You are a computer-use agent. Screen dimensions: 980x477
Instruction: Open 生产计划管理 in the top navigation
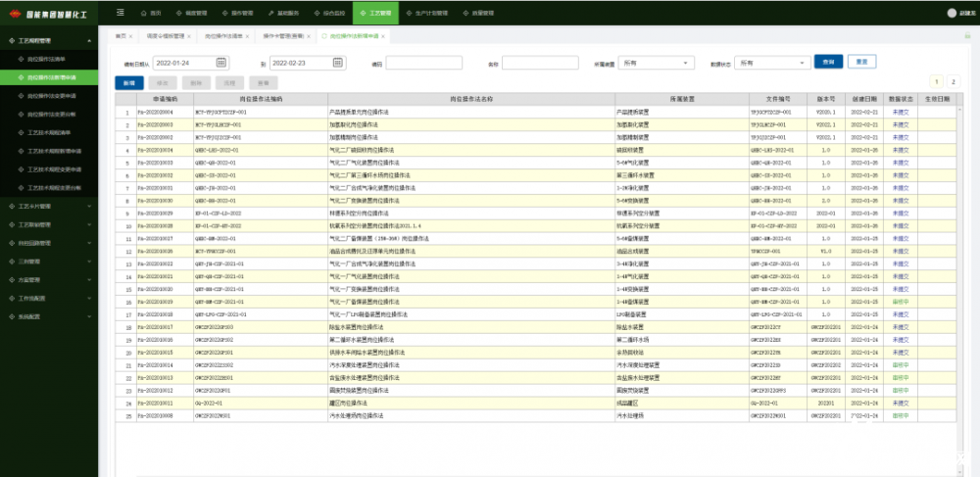point(426,13)
